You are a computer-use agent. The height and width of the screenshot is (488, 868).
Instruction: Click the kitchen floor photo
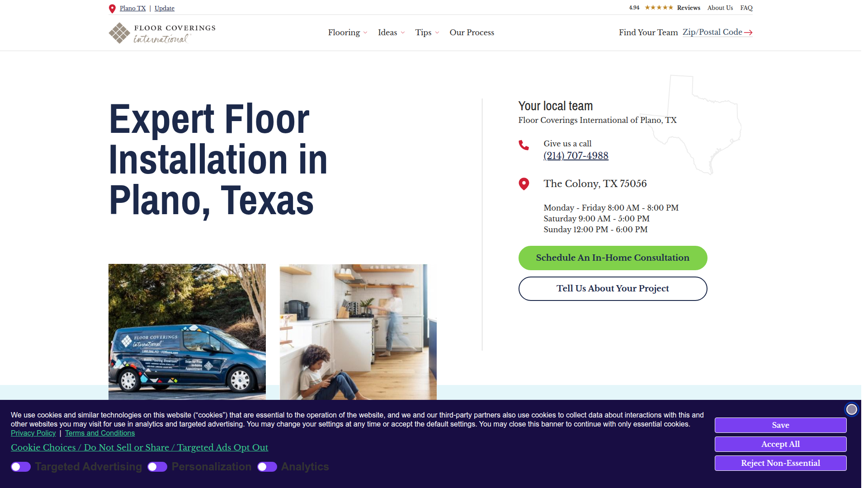pos(358,332)
